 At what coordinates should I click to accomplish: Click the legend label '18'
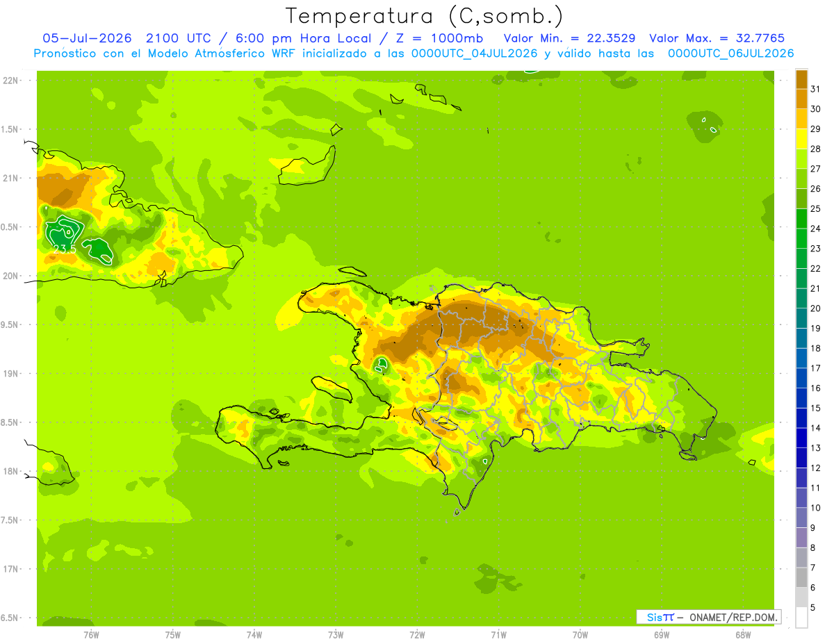(x=815, y=348)
